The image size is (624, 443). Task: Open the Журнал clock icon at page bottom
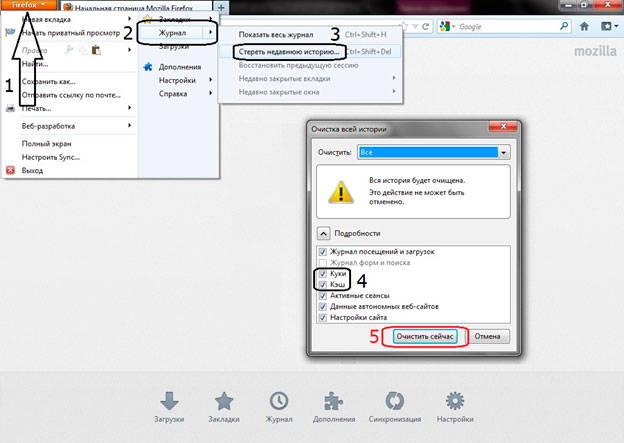pos(279,401)
